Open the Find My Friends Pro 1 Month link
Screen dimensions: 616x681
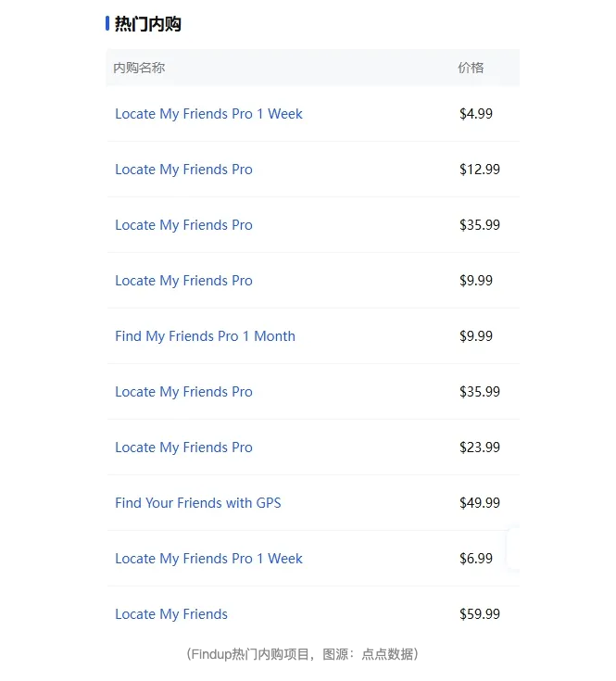(205, 336)
